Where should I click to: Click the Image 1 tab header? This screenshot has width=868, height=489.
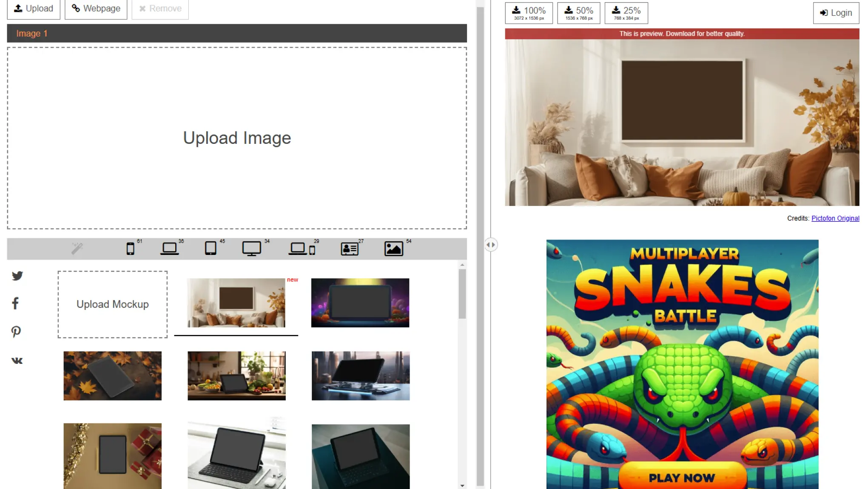click(x=32, y=33)
